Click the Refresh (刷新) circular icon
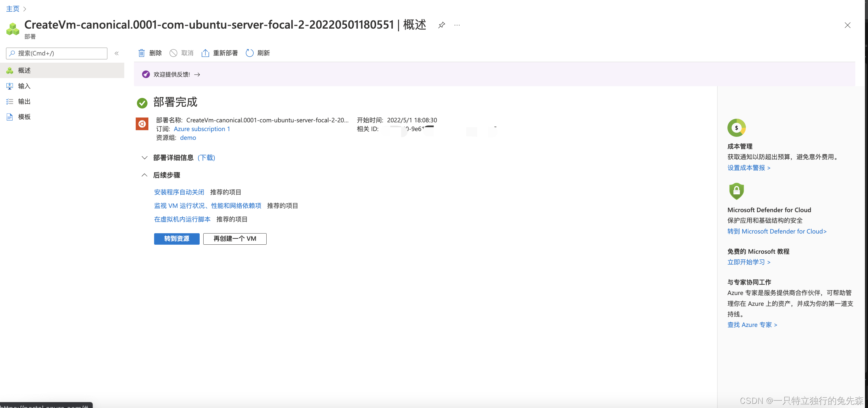The width and height of the screenshot is (868, 408). click(x=249, y=53)
